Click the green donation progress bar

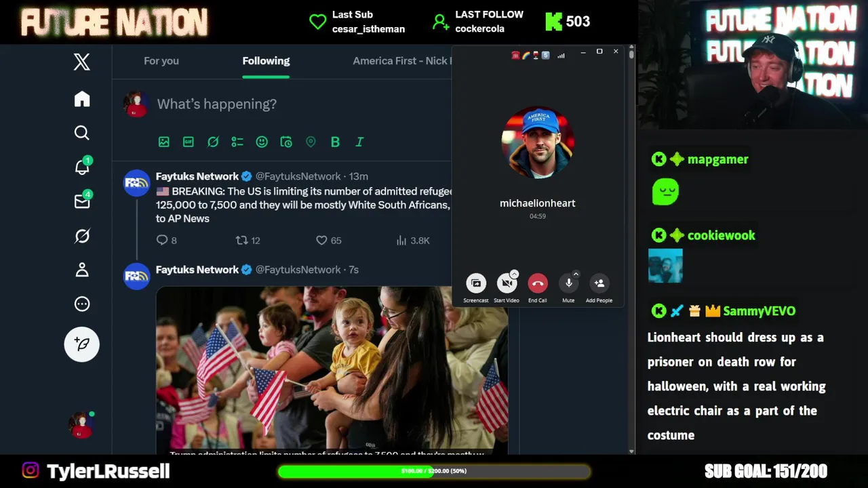pyautogui.click(x=434, y=471)
